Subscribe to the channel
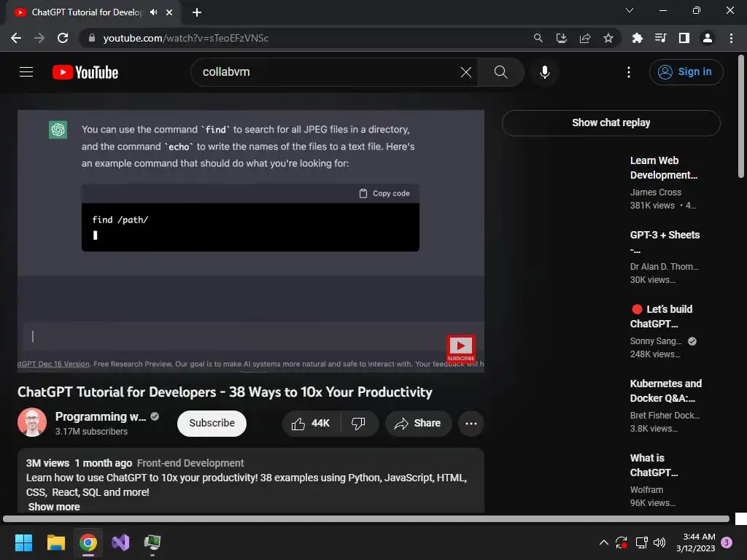This screenshot has width=747, height=560. (x=212, y=424)
